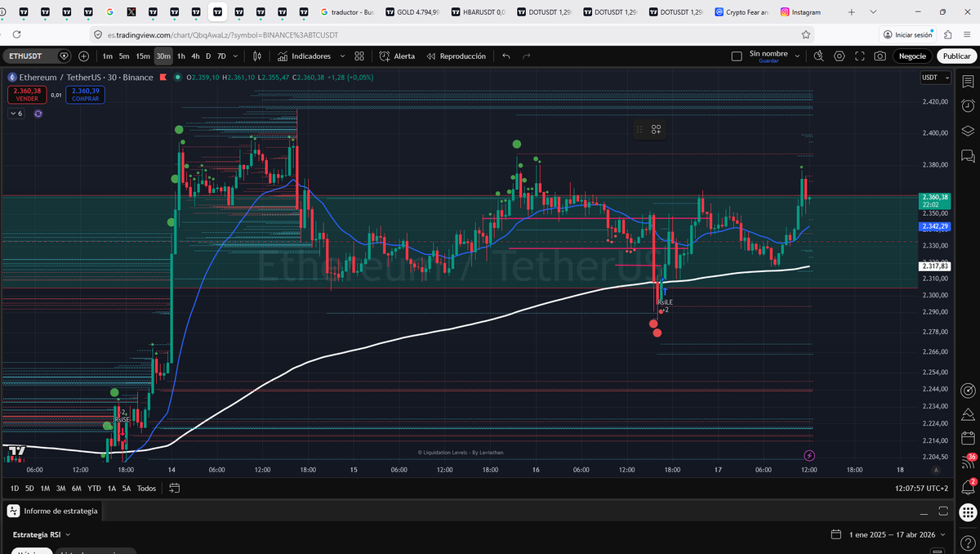Open the chart type candlestick selector

tap(257, 56)
